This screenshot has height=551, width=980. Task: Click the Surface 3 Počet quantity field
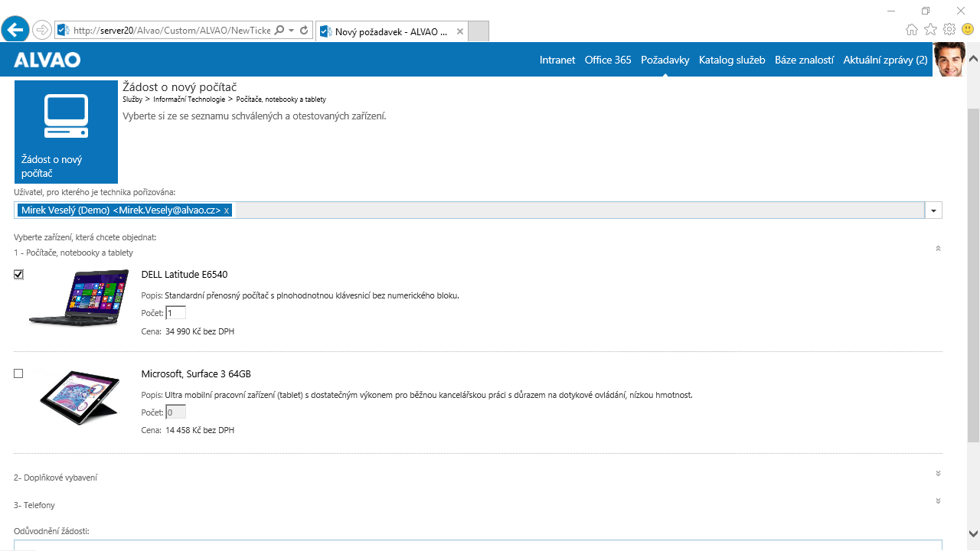[x=175, y=412]
